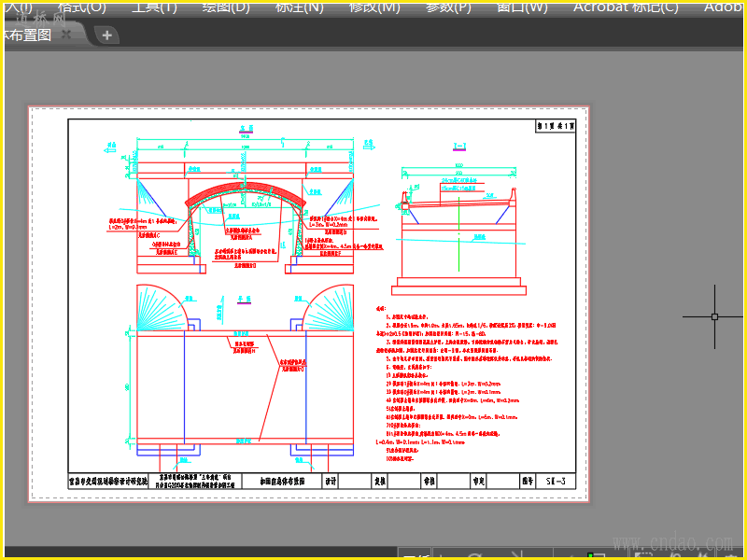The height and width of the screenshot is (560, 747).
Task: Click the design institute name in title block
Action: tap(108, 482)
